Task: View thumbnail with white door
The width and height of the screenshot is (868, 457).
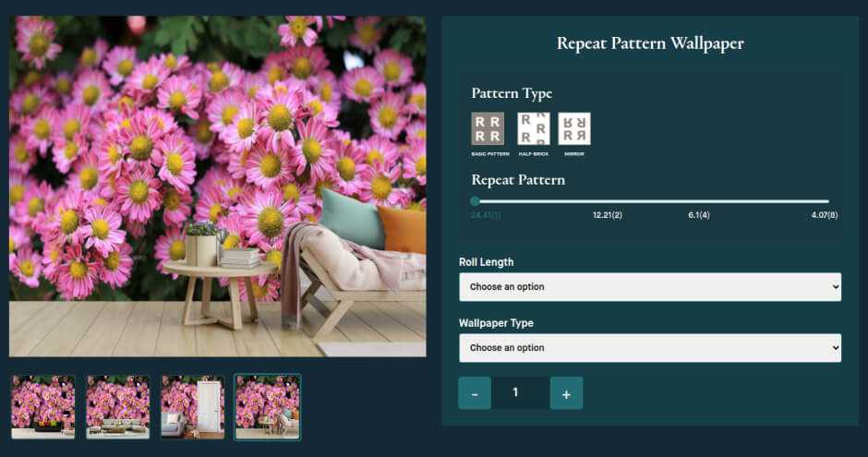Action: [x=193, y=406]
